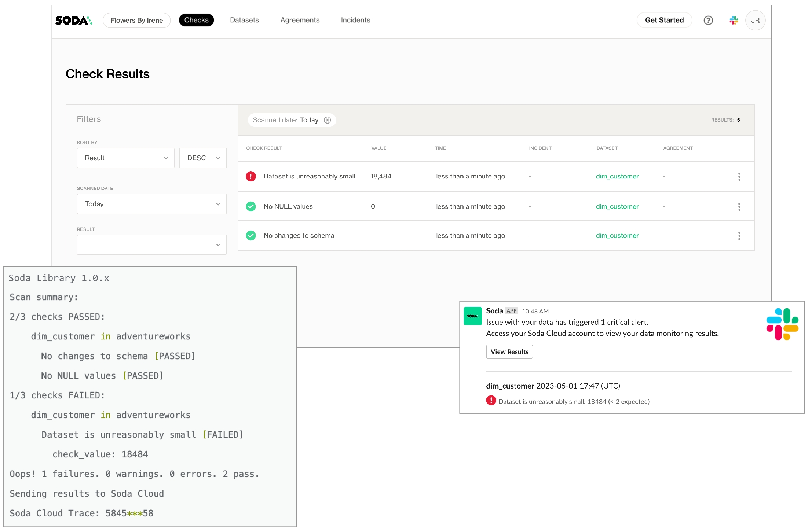Open the Agreements tab
The height and width of the screenshot is (530, 812).
point(300,20)
